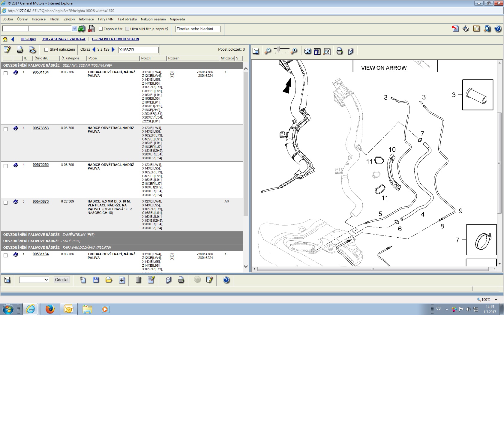
Task: Open the dropdown next to the Odeslat button
Action: (34, 280)
